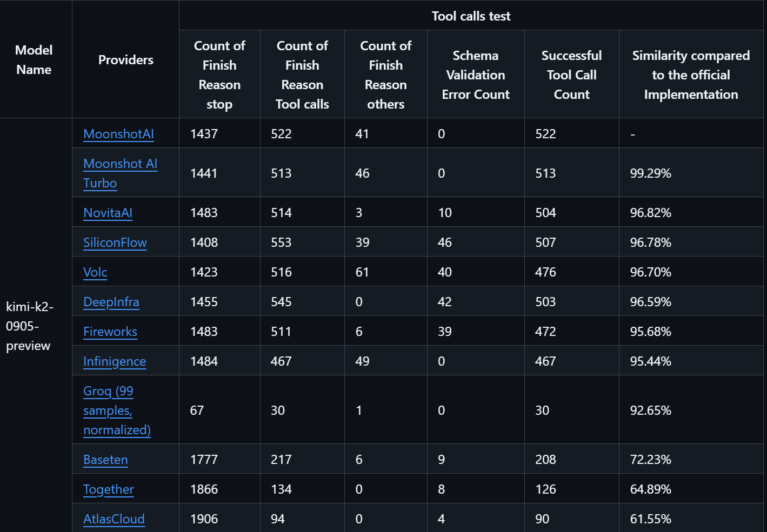767x532 pixels.
Task: Click the 72.23% similarity value
Action: 651,460
